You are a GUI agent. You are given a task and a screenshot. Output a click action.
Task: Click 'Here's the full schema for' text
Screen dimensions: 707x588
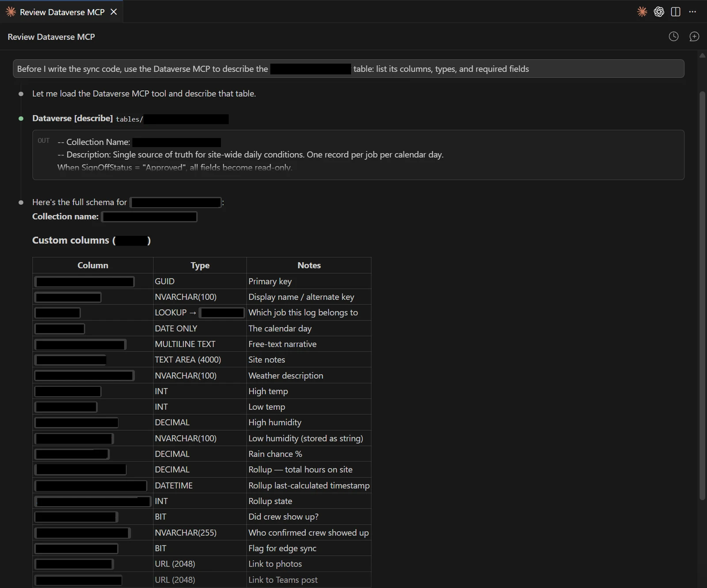(x=80, y=202)
